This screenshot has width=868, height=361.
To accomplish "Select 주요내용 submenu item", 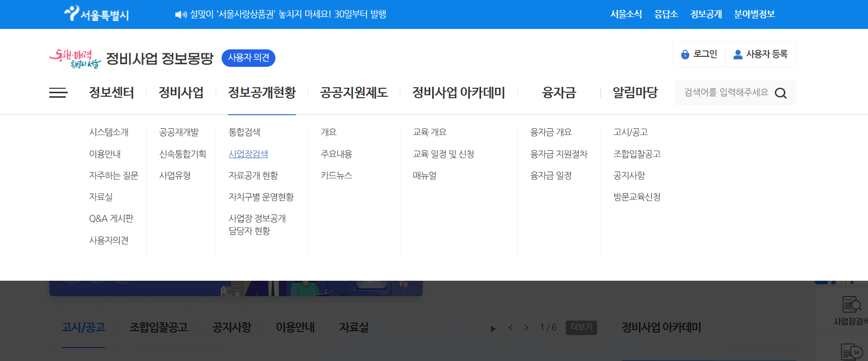I will (337, 154).
